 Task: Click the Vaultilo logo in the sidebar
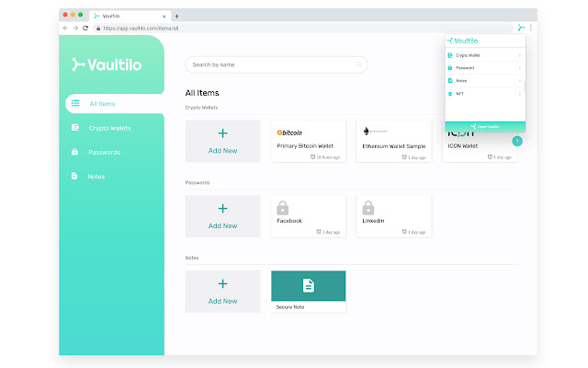point(107,64)
